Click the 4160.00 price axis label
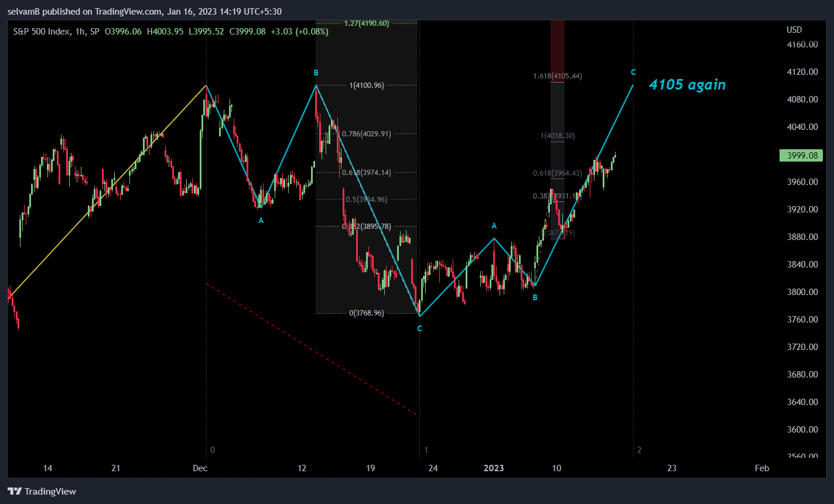The height and width of the screenshot is (504, 834). coord(802,44)
